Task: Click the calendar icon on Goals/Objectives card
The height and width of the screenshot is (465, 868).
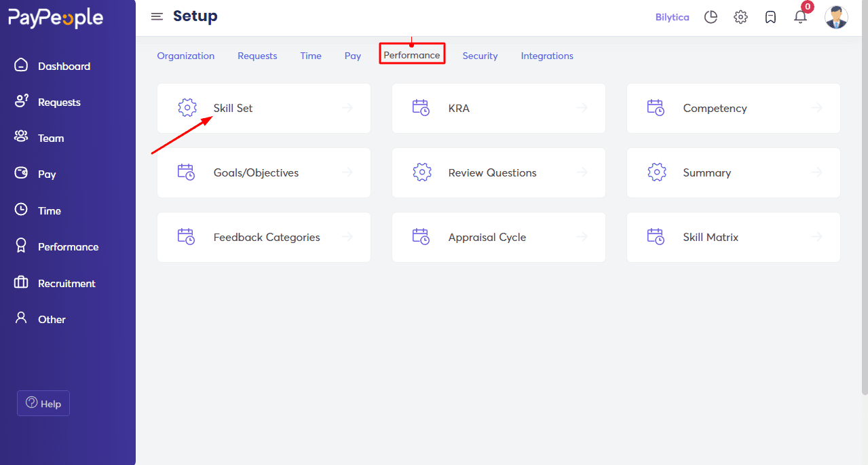Action: (x=187, y=172)
